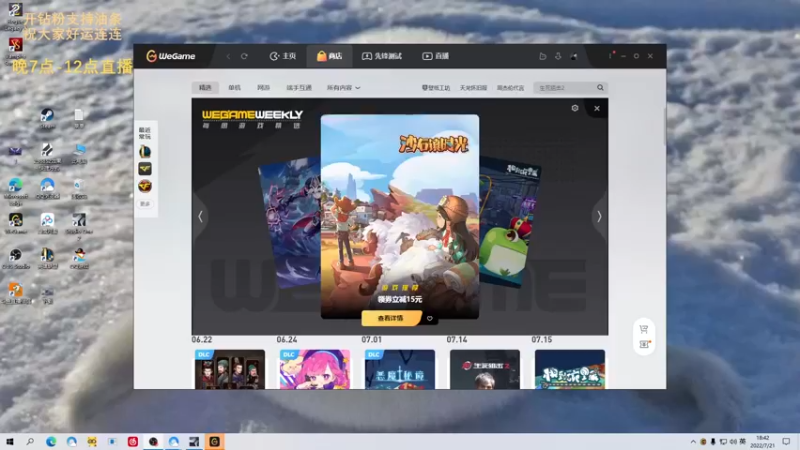This screenshot has height=450, width=800.
Task: Close the WeGame Weekly banner
Action: [597, 108]
